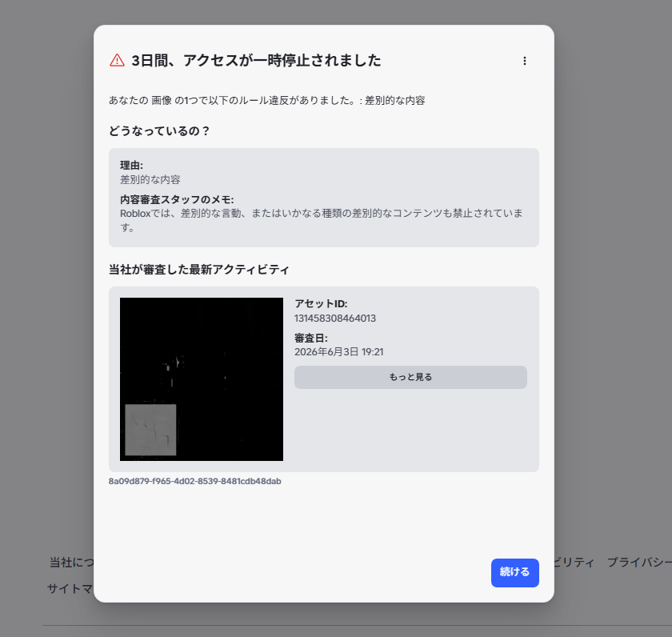Click the 当社が審査した最新アクティビティ heading
Screen dimensions: 672x637
[199, 270]
